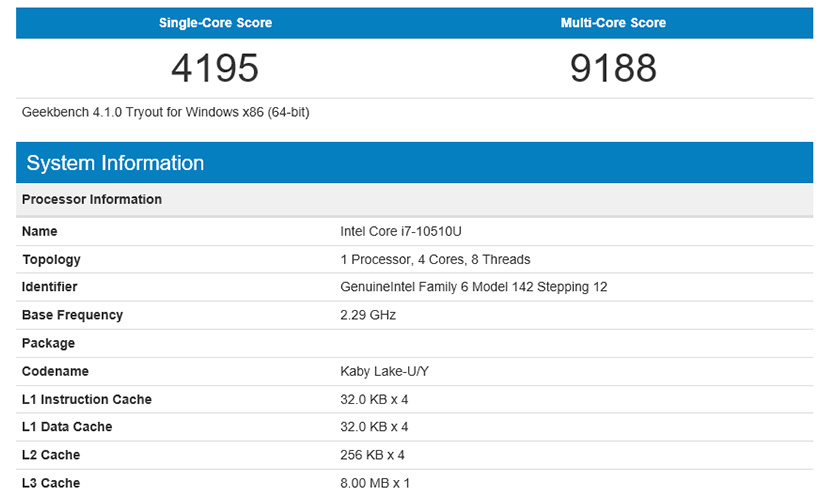Click the Package row label
The image size is (831, 500).
point(48,343)
